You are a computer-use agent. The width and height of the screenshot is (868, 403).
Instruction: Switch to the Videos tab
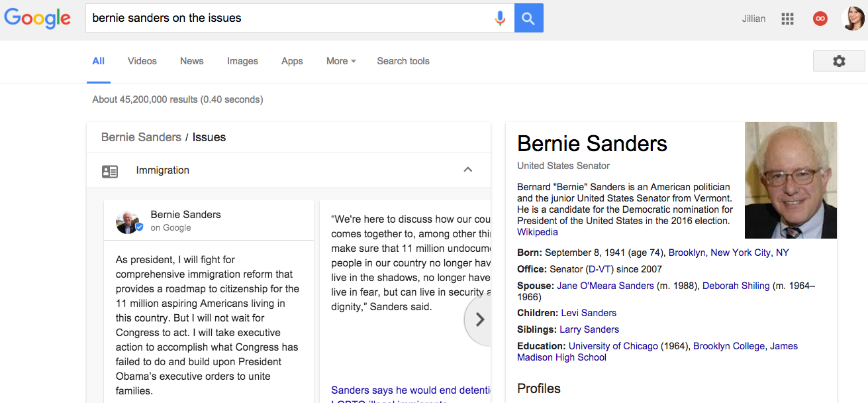(x=142, y=61)
